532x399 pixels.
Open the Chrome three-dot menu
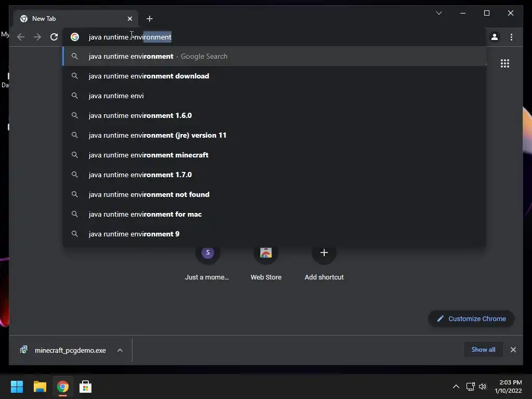coord(511,37)
